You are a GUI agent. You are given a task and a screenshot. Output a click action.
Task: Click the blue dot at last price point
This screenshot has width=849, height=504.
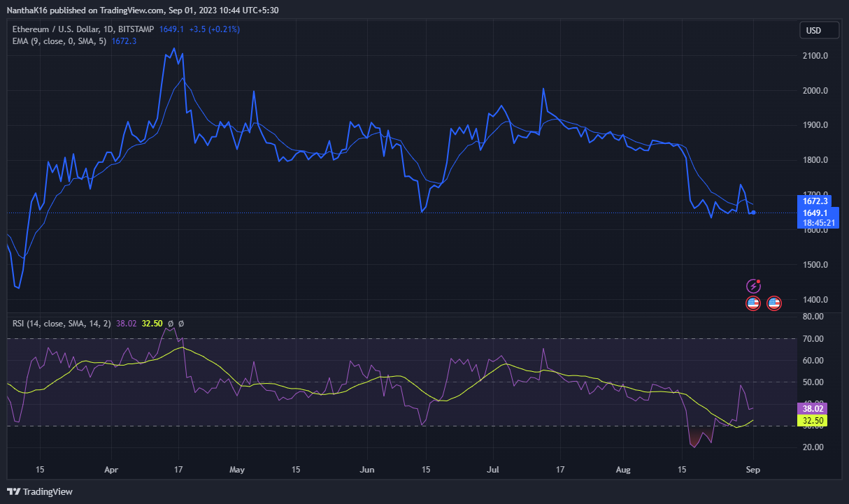click(x=753, y=213)
